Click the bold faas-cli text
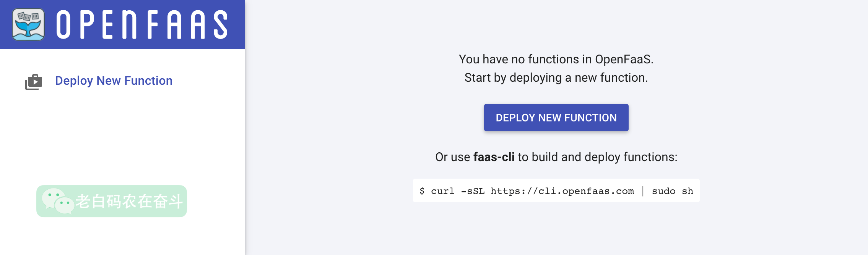This screenshot has height=255, width=868. click(494, 157)
